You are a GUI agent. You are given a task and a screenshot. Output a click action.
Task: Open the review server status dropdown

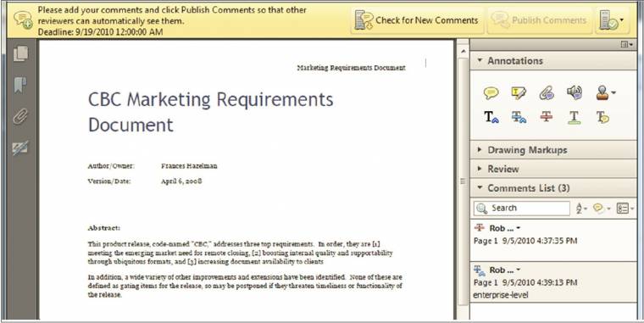[x=611, y=20]
